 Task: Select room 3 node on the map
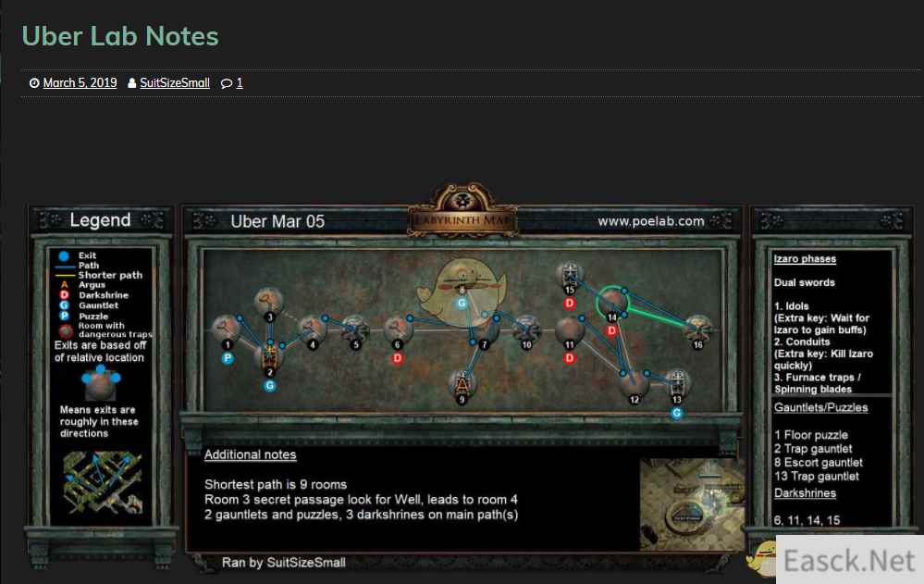pos(268,301)
